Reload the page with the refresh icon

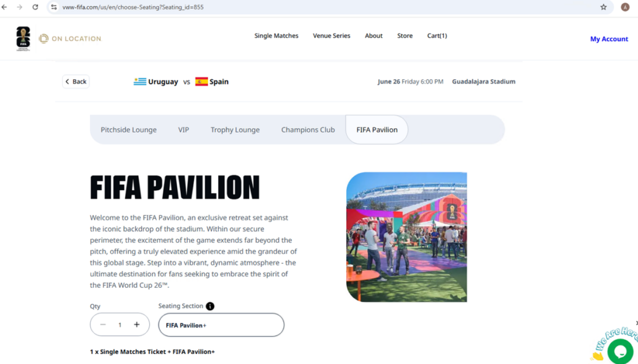[35, 7]
